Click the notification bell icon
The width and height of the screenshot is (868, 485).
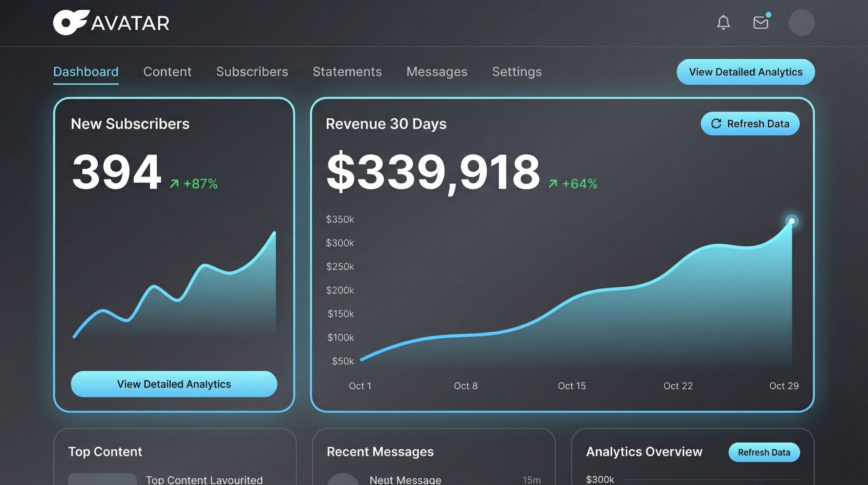(723, 23)
